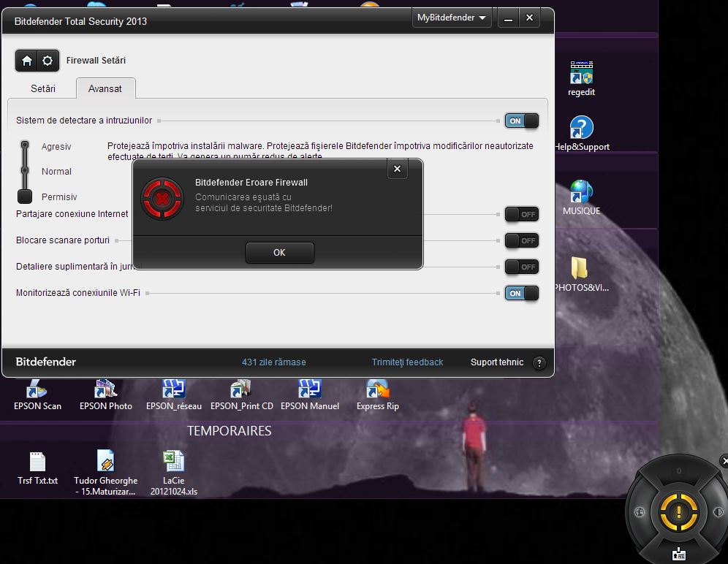This screenshot has width=728, height=564.
Task: Open the EPSON Manuel shortcut
Action: click(310, 395)
